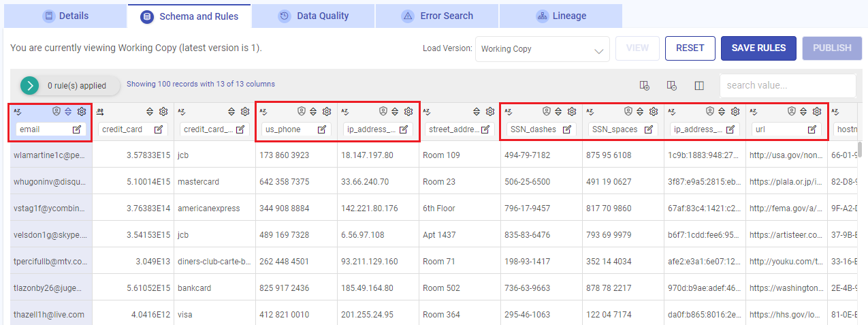Toggle sort on the url column
This screenshot has height=325, width=868.
803,112
